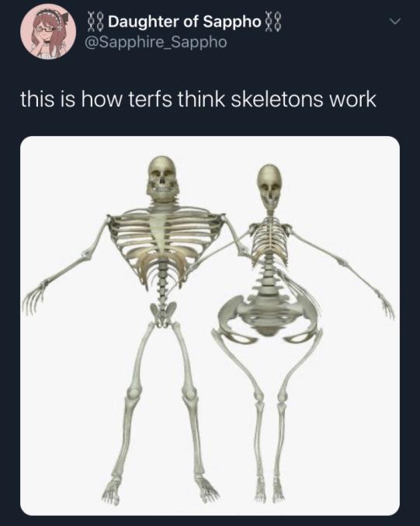Open the Daughter of Sappho profile name
This screenshot has height=526, width=420.
(185, 22)
